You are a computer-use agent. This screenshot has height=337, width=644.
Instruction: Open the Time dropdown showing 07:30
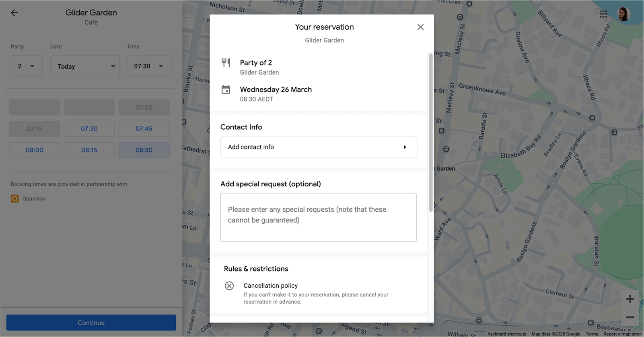click(149, 66)
